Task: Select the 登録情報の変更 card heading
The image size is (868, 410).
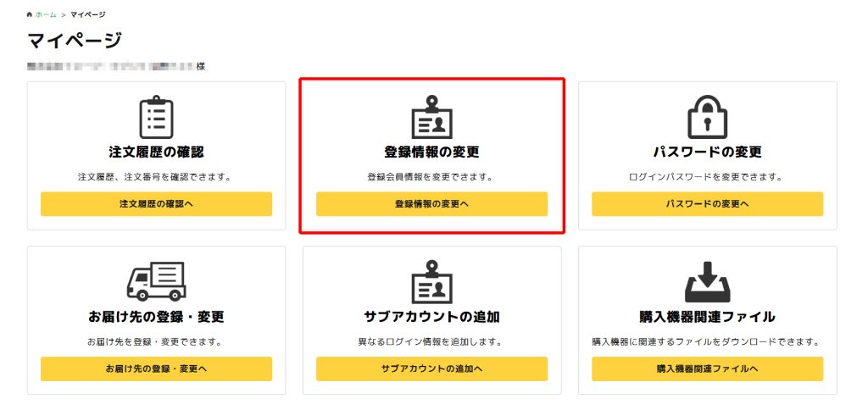Action: [431, 152]
